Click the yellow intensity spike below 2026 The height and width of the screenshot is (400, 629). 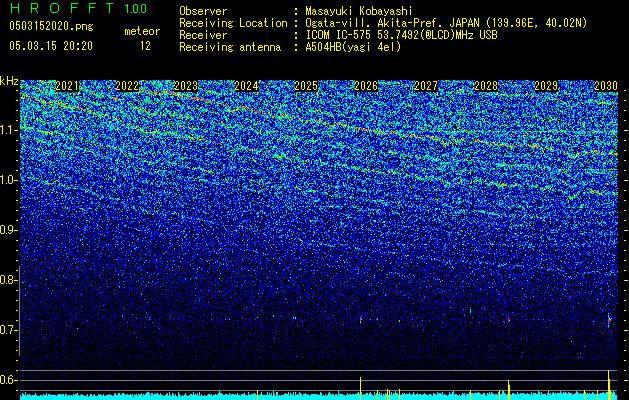(361, 388)
